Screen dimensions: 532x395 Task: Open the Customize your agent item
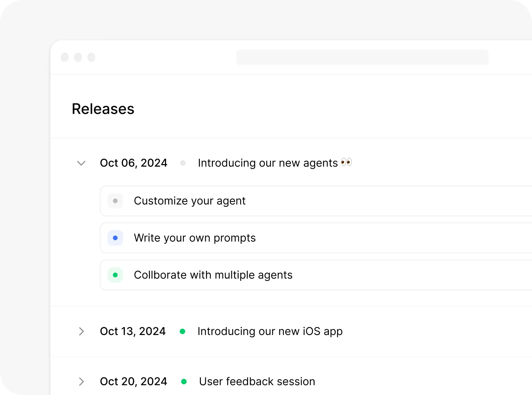click(x=189, y=201)
